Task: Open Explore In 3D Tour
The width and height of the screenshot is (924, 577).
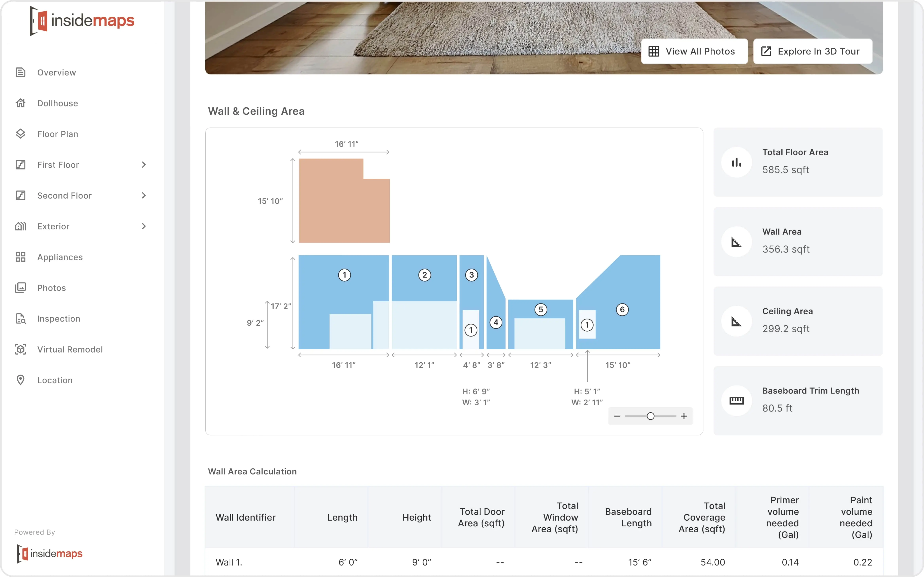Action: pos(812,51)
